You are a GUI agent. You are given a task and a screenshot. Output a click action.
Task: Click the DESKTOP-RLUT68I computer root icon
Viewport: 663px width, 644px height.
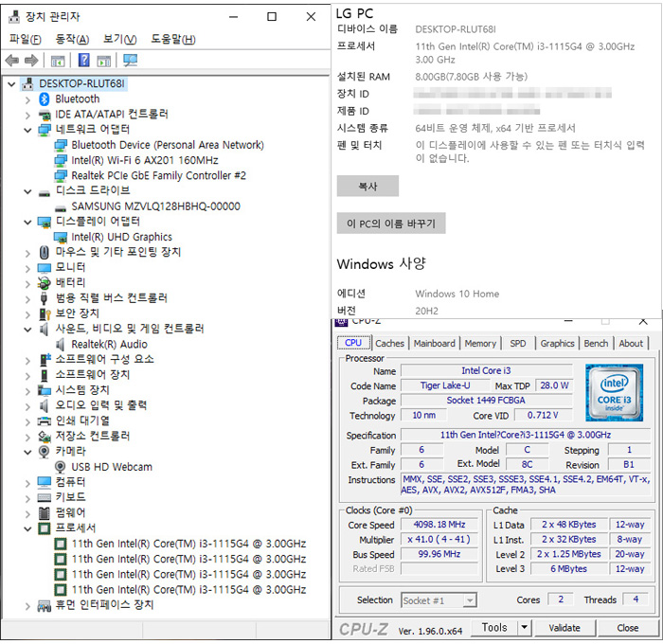(x=27, y=83)
